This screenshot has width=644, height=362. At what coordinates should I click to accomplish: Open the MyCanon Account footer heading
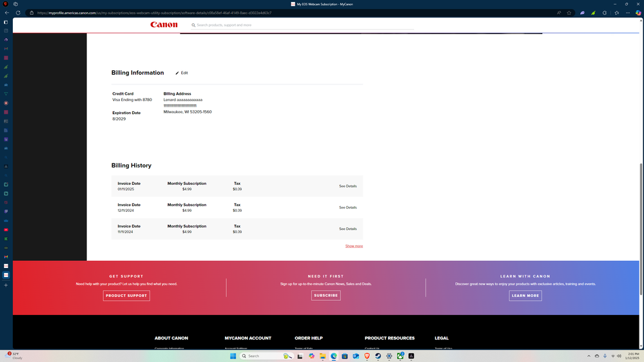point(248,338)
